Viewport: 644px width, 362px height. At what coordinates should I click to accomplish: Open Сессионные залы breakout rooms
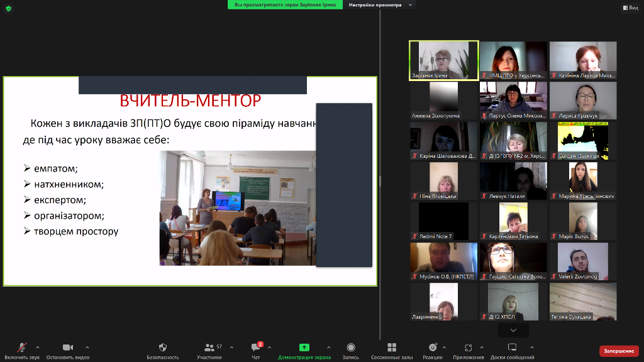point(391,348)
